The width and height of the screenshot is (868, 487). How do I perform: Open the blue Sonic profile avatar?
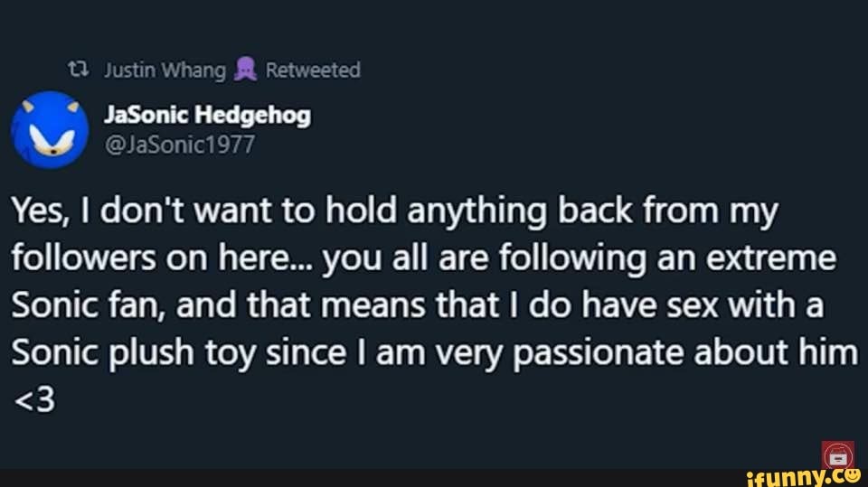[50, 130]
